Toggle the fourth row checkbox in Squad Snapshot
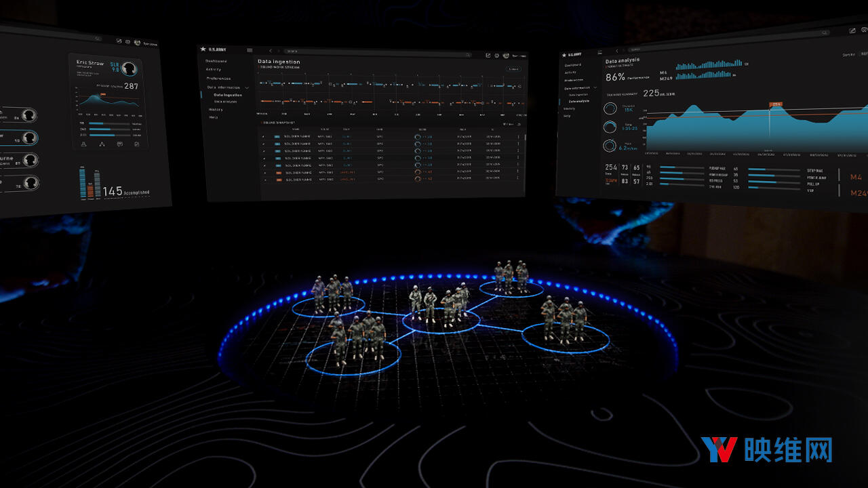The width and height of the screenshot is (868, 488). (x=264, y=158)
